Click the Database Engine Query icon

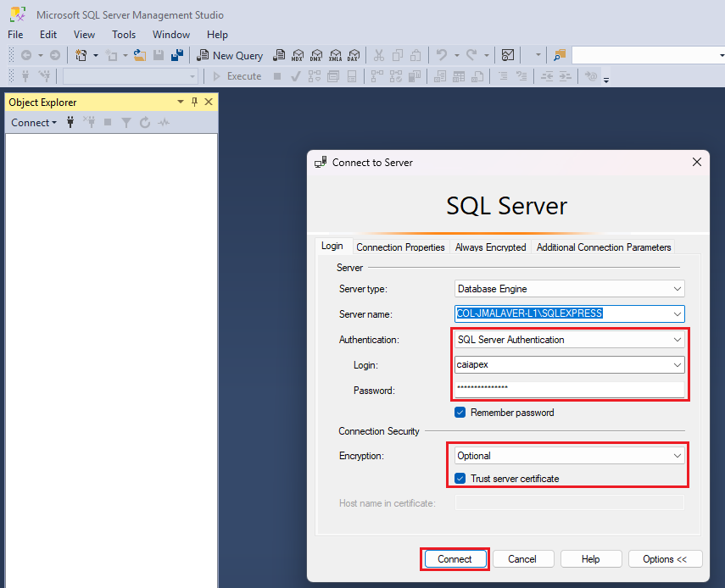pyautogui.click(x=279, y=55)
